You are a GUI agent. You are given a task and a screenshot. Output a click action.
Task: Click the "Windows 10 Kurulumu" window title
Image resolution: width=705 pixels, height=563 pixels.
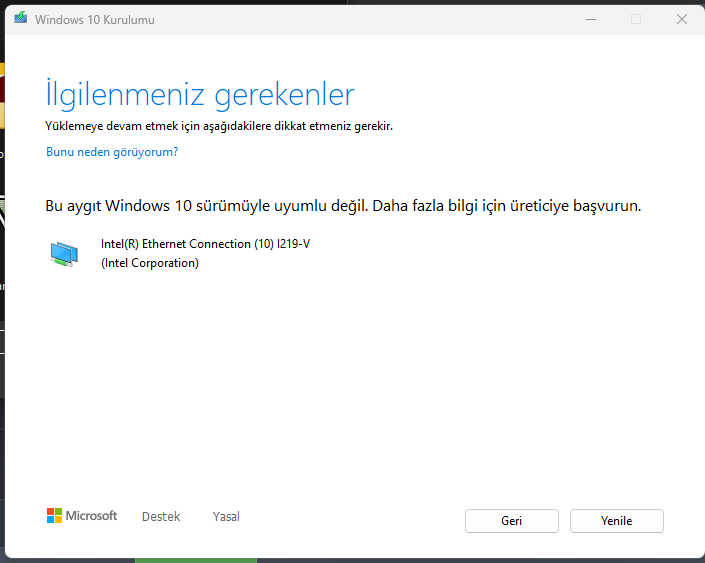click(x=94, y=20)
